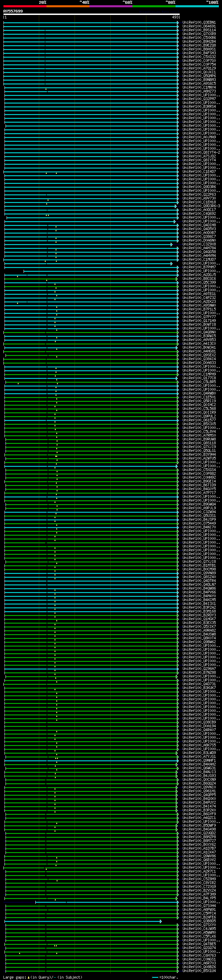Select hit label UniRef100_B5X1U4

(199, 971)
